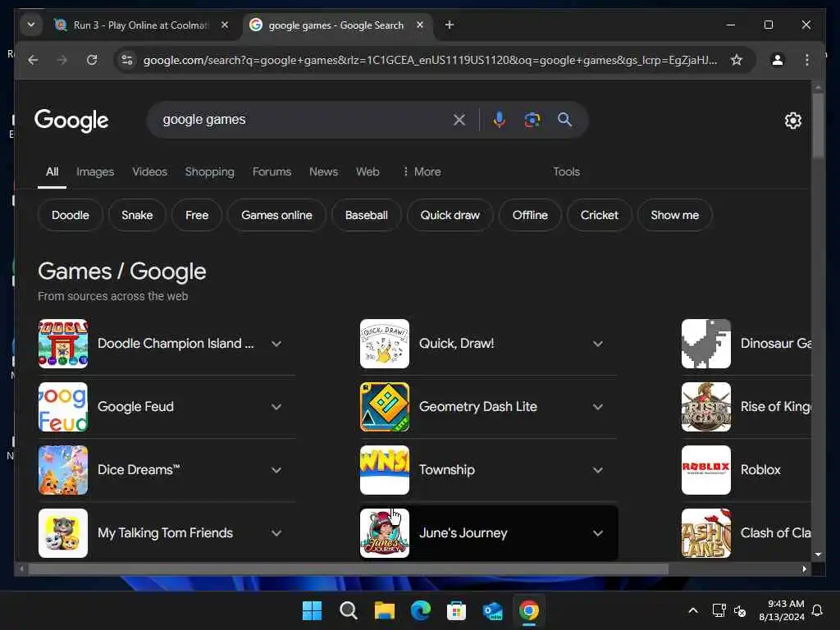
Task: Open Google quick settings gear
Action: click(793, 121)
